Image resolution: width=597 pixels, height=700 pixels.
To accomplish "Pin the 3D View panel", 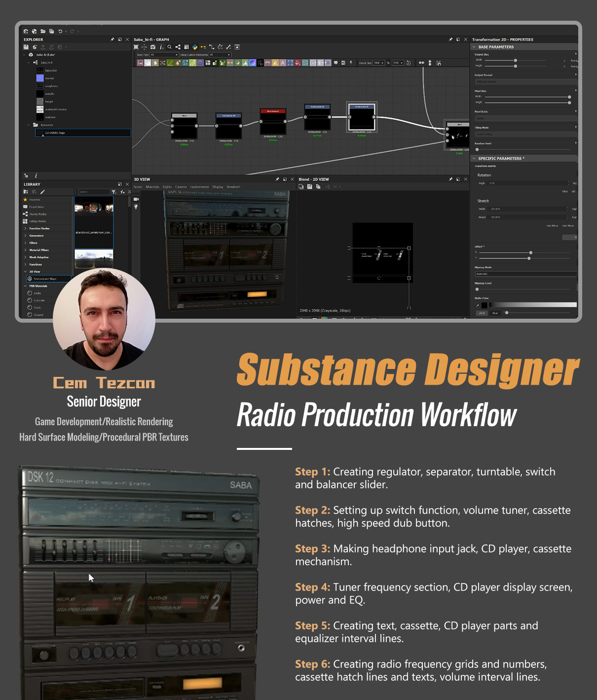I will pos(277,179).
